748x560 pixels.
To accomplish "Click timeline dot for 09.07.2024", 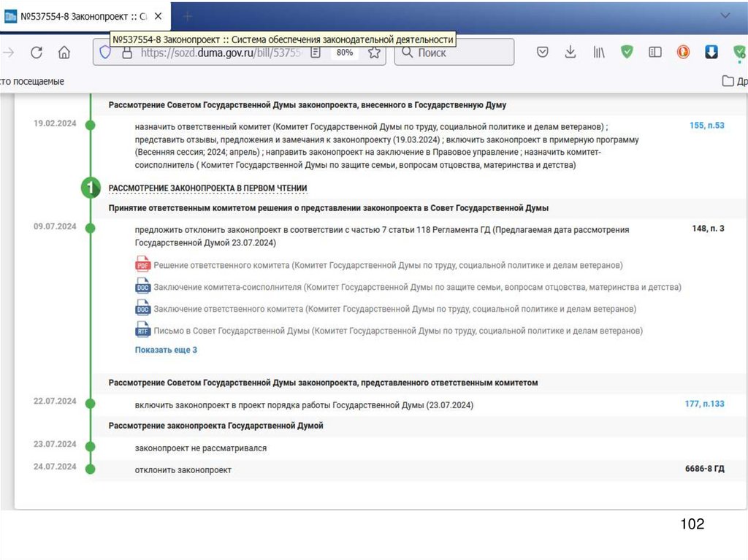I will (90, 229).
